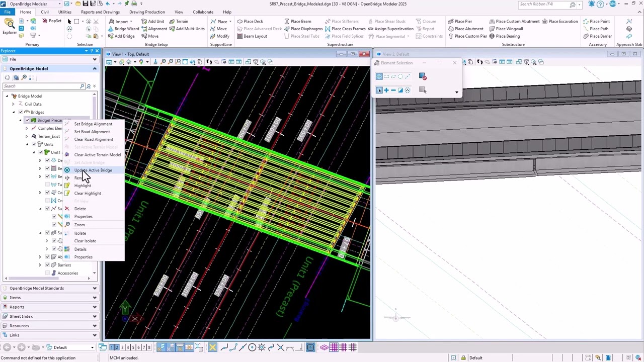The width and height of the screenshot is (644, 362).
Task: Choose Add mode in Element Selection
Action: (386, 90)
